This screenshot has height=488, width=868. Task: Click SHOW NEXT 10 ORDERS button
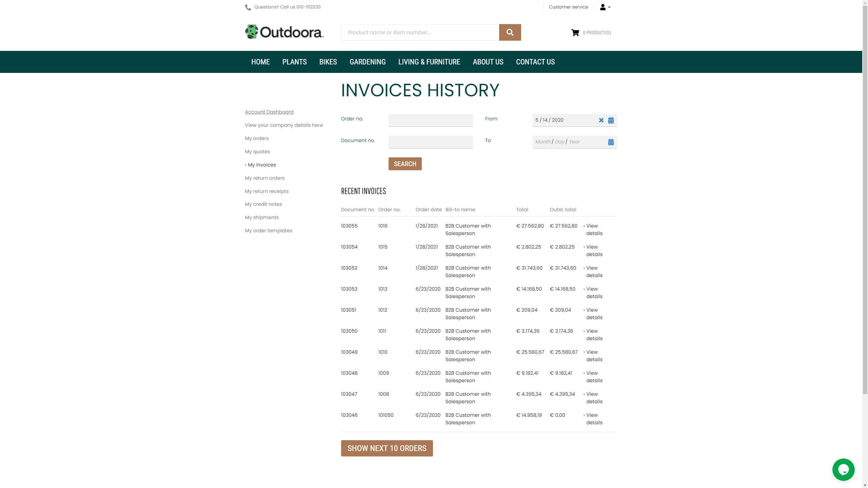pos(387,448)
